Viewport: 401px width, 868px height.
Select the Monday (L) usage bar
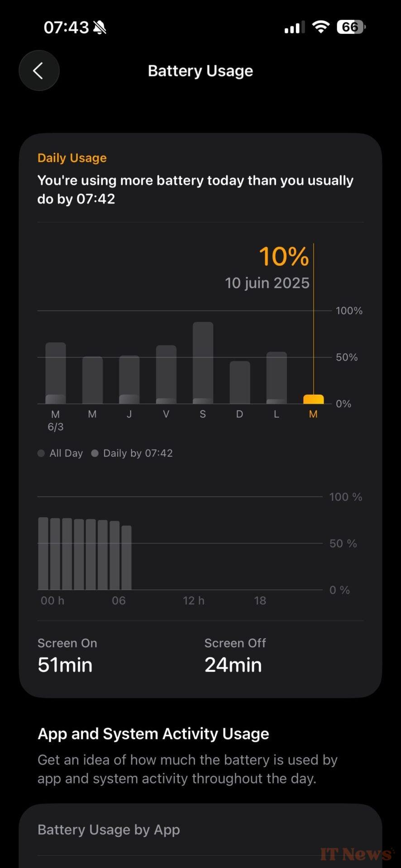[x=277, y=377]
